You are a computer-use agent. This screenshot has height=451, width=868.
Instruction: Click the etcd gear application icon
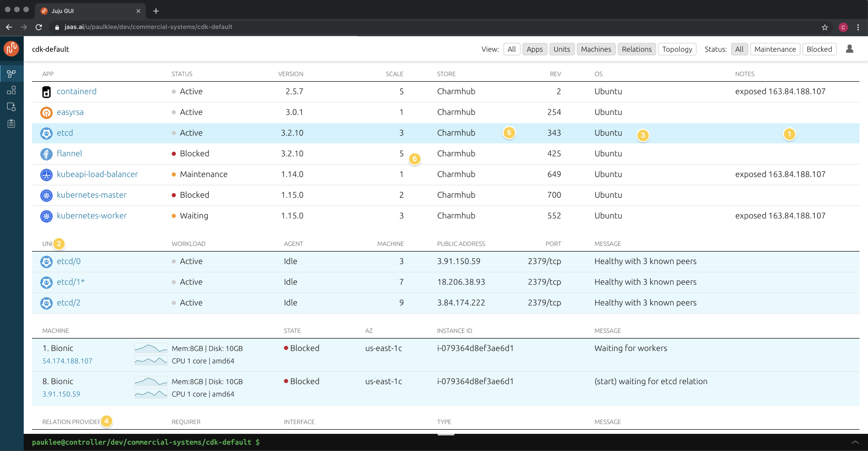point(46,133)
